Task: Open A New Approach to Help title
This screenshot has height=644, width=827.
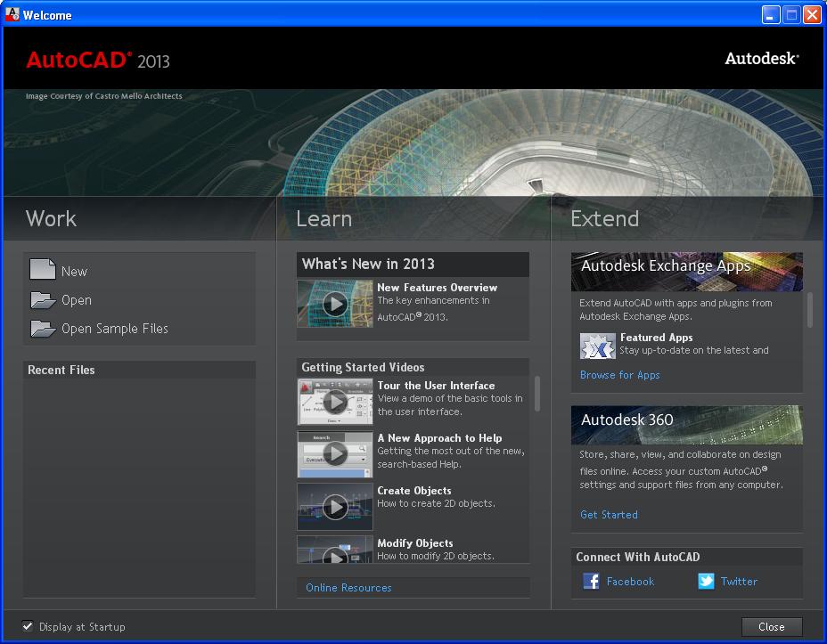Action: coord(439,438)
